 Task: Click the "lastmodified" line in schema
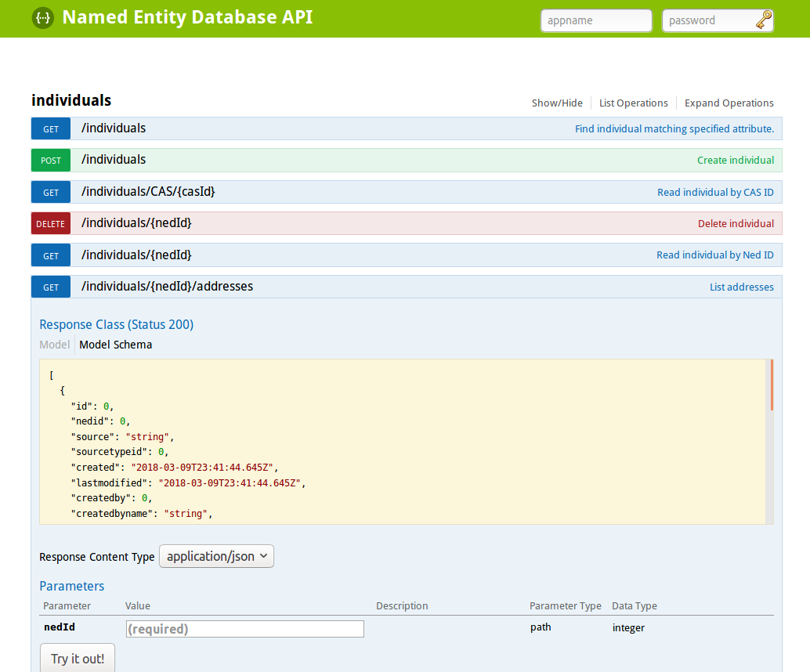pos(188,483)
